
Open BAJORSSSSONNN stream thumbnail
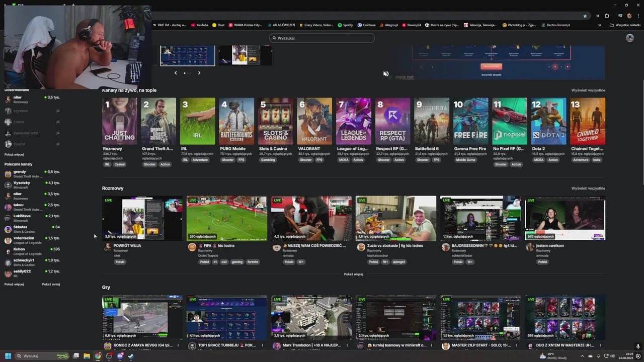480,218
